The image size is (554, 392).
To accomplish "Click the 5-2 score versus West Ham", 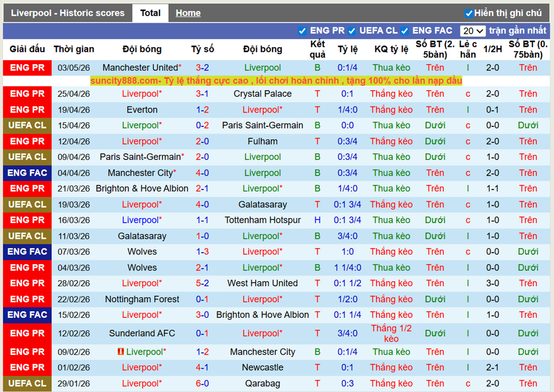I will click(x=202, y=283).
